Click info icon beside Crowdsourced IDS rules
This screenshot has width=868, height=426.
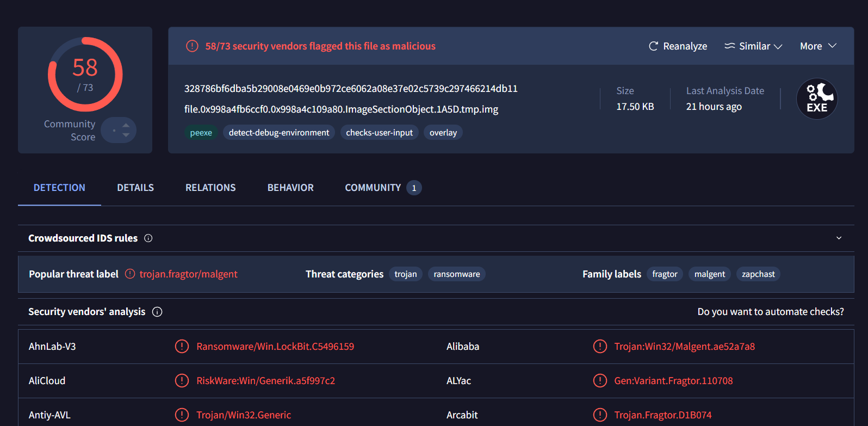[148, 238]
